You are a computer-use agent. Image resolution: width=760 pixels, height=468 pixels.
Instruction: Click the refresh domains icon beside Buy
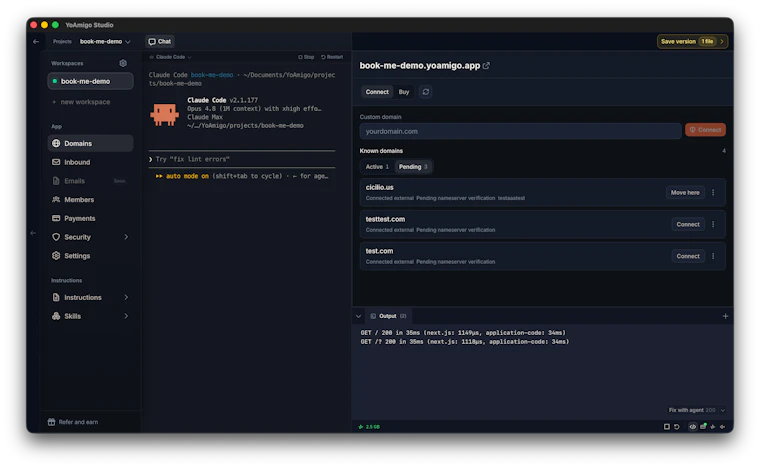[426, 92]
